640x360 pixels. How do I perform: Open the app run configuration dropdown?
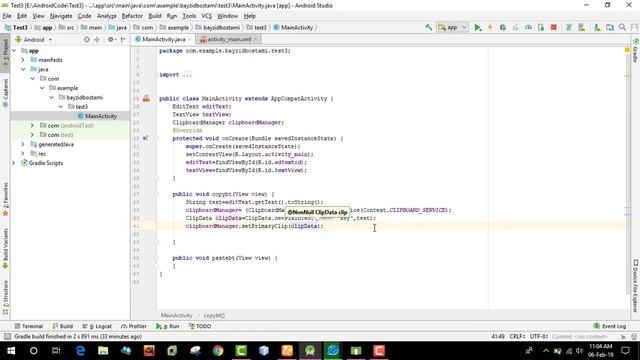click(452, 27)
